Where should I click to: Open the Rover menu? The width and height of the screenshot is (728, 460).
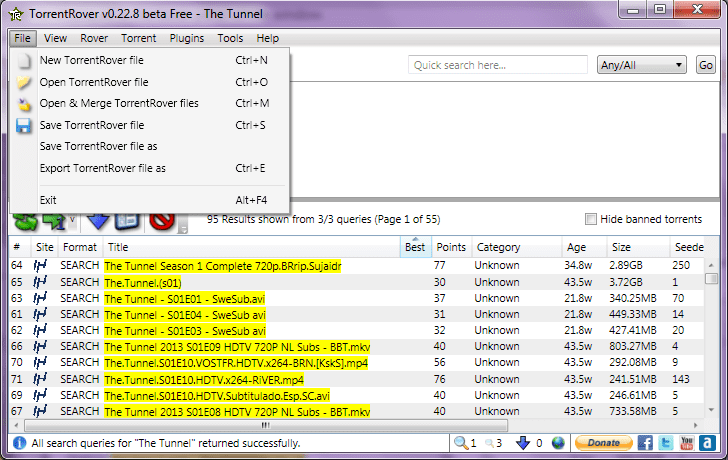click(94, 38)
